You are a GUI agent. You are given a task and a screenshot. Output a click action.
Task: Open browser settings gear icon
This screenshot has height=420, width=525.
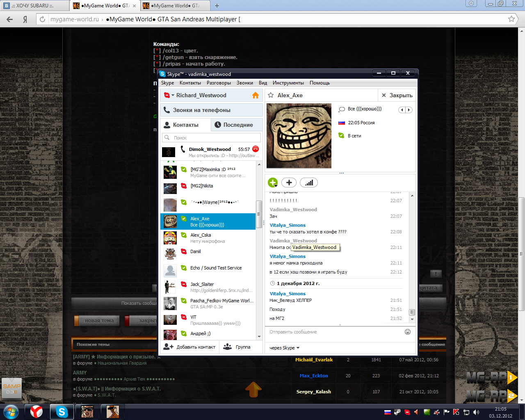click(471, 3)
